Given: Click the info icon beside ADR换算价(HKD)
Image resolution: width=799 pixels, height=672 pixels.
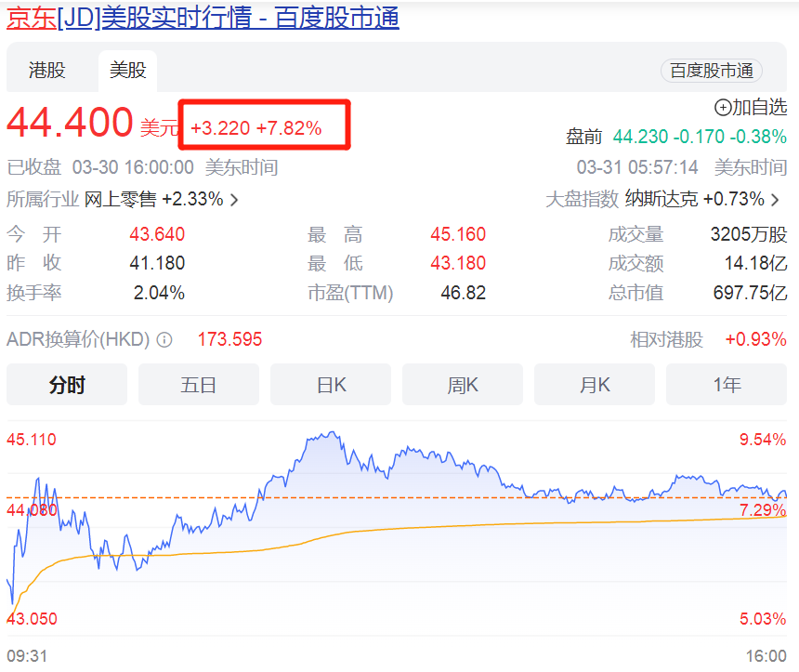Looking at the screenshot, I should (x=164, y=340).
